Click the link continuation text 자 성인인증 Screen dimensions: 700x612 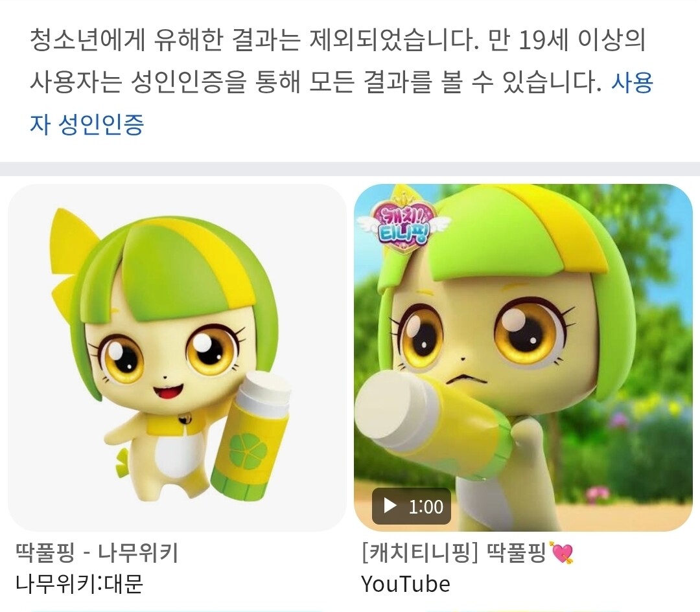[x=87, y=124]
